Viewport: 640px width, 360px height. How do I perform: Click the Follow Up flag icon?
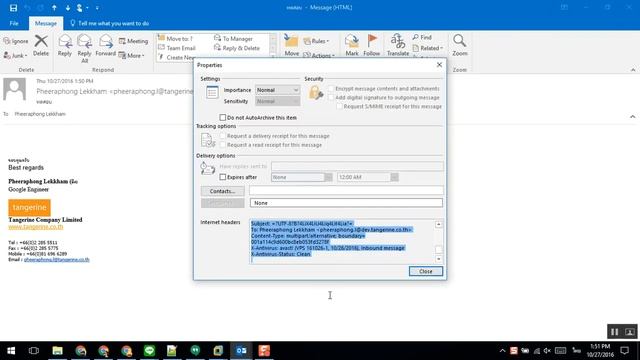coord(372,41)
